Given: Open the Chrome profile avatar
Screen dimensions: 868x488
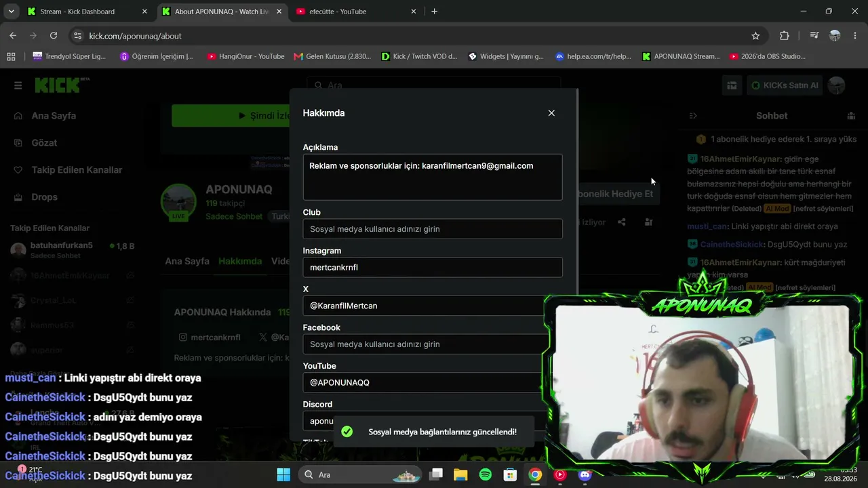Looking at the screenshot, I should tap(835, 36).
